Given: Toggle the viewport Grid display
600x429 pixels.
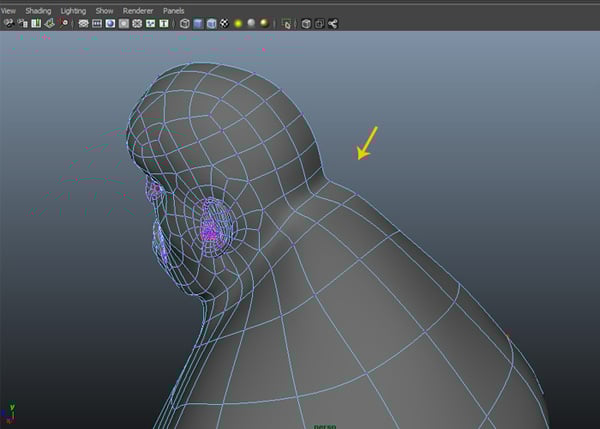Looking at the screenshot, I should click(84, 23).
